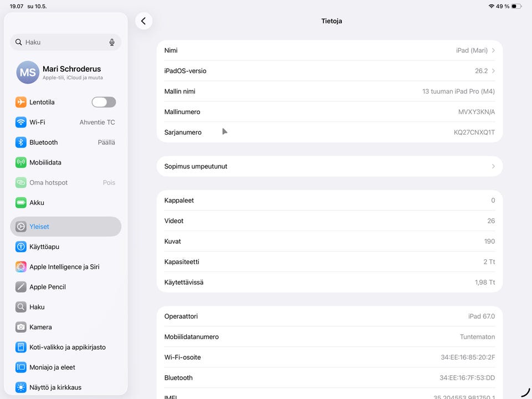Open Apple Intelligence ja Siri settings
Screen dimensions: 532x399
[66, 267]
